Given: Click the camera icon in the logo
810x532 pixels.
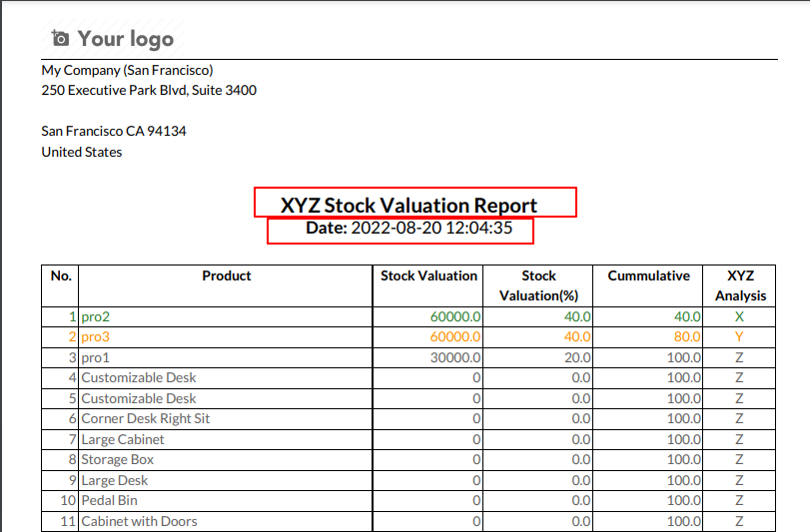Looking at the screenshot, I should coord(60,38).
